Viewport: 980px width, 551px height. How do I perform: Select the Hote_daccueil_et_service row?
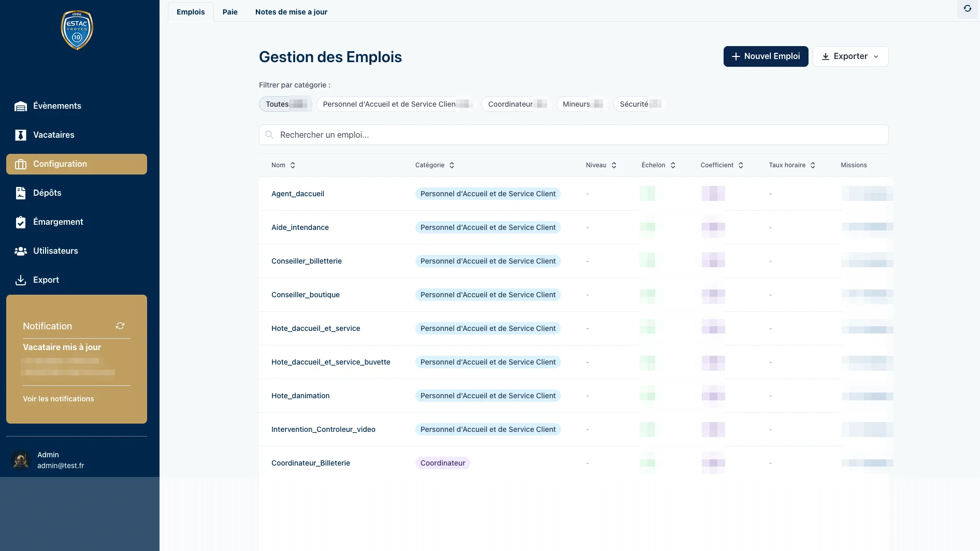tap(573, 328)
